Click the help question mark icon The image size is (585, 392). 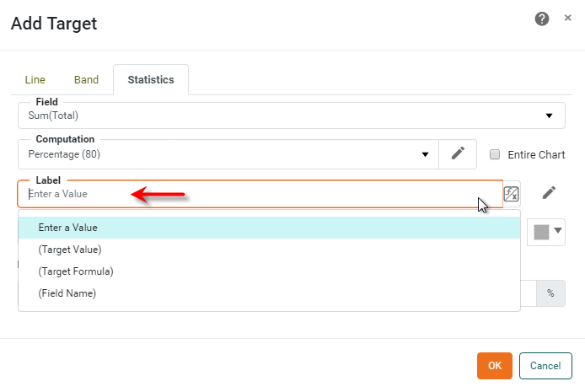pos(543,19)
